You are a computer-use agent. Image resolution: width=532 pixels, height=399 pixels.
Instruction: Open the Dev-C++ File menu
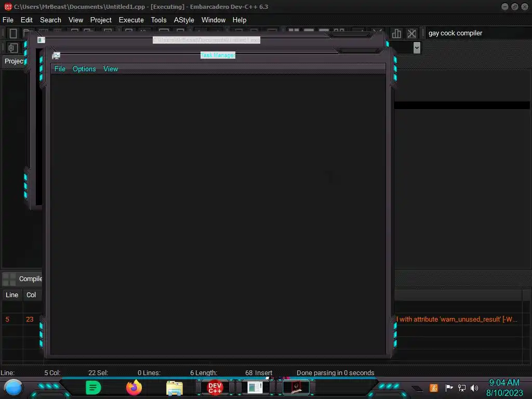[8, 20]
